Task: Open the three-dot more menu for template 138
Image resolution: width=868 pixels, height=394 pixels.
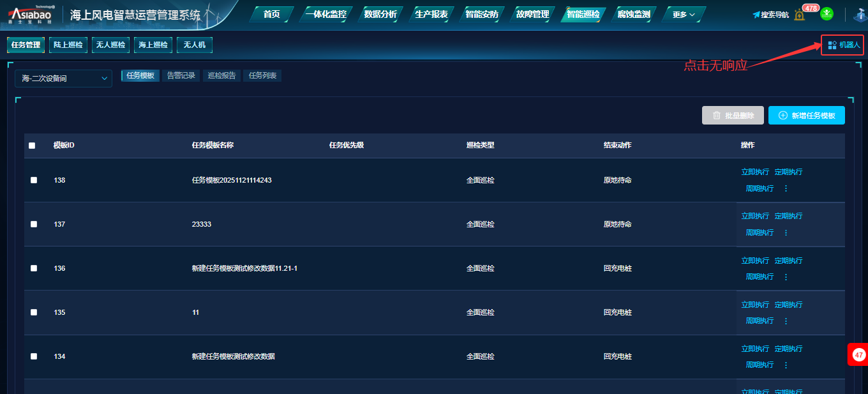Action: click(786, 188)
